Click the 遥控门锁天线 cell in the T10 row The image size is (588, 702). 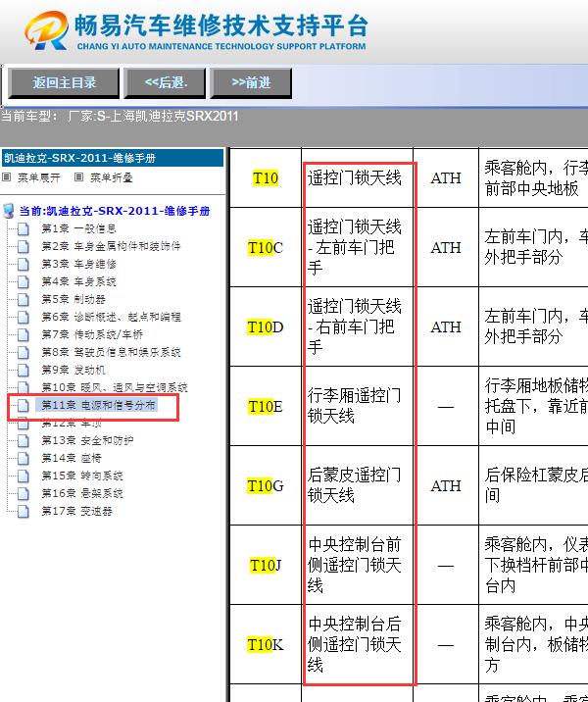click(358, 178)
